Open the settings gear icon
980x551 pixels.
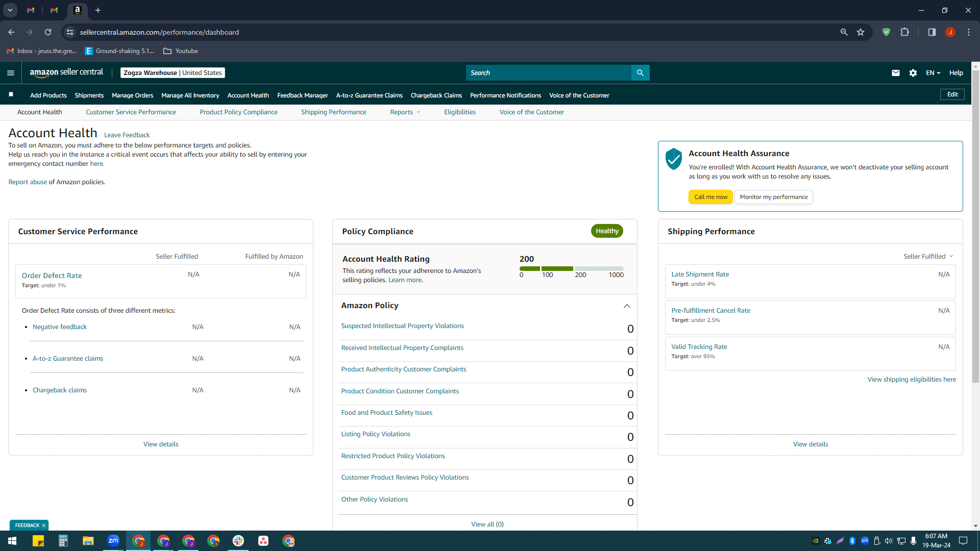[913, 73]
